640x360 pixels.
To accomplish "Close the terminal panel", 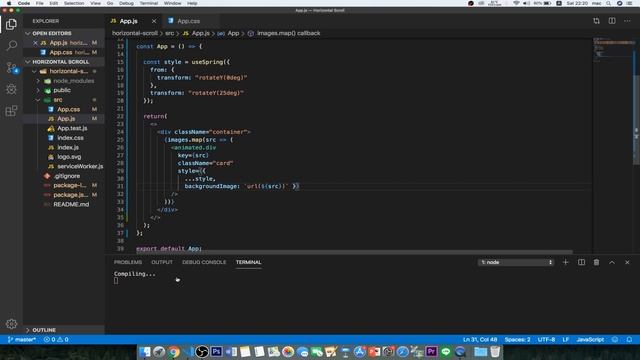I will tap(627, 262).
